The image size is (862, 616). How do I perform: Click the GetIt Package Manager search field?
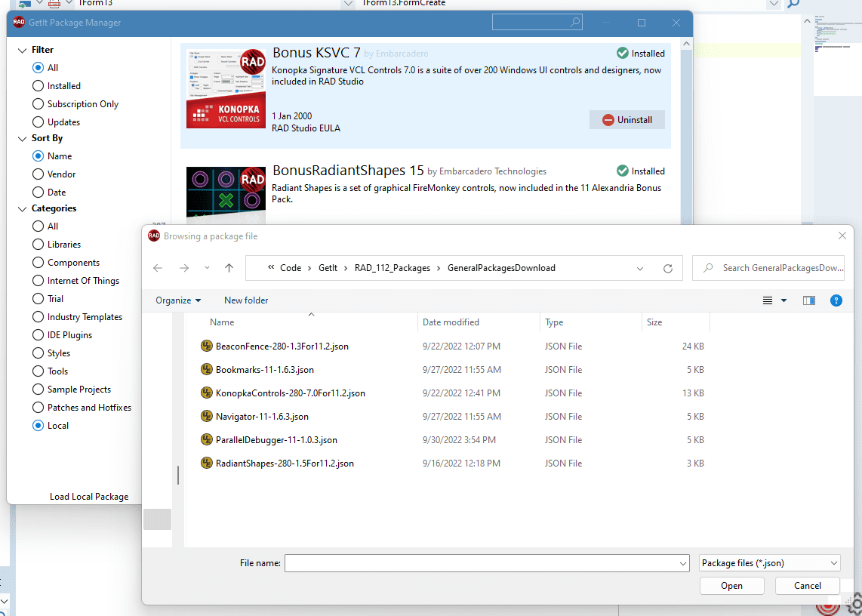[x=537, y=23]
